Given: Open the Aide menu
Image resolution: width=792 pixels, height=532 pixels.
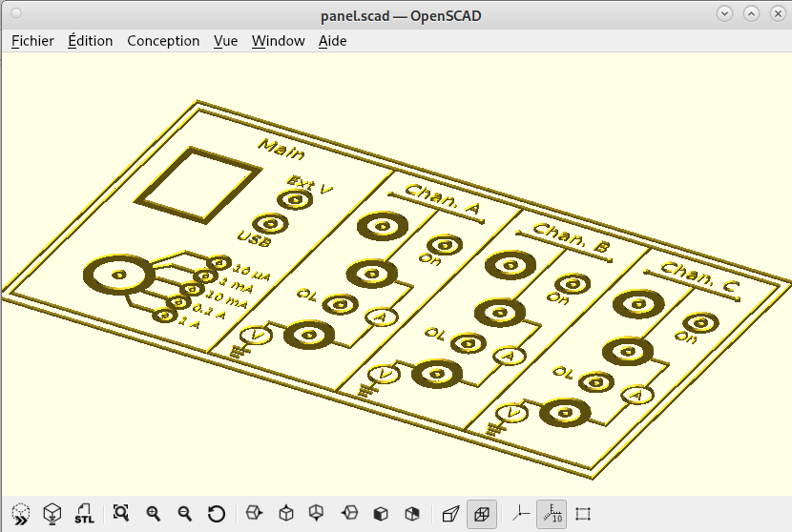Looking at the screenshot, I should pos(332,41).
